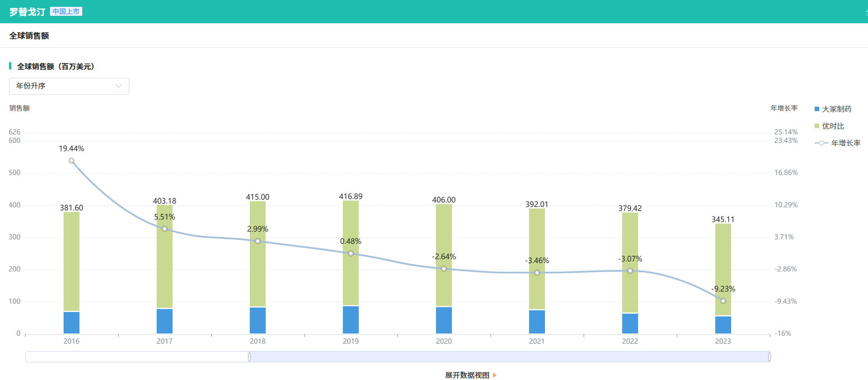
Task: Click the unselected left portion of the range bar
Action: (136, 357)
